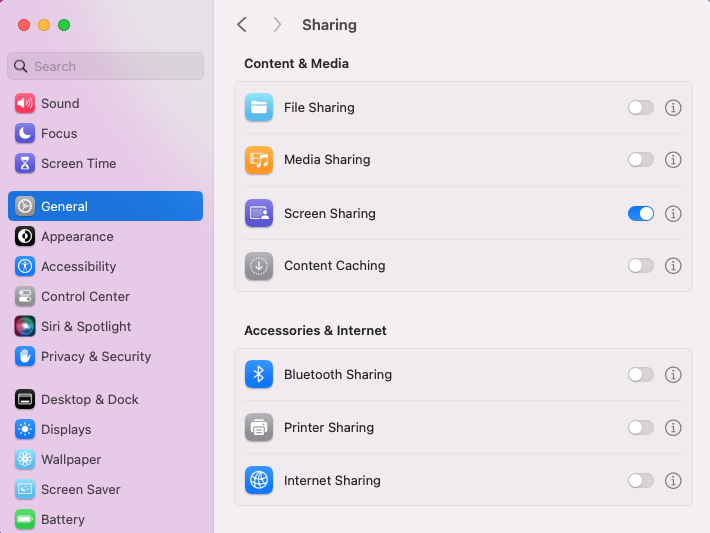Click the Internet Sharing globe icon
The image size is (710, 533).
point(259,480)
